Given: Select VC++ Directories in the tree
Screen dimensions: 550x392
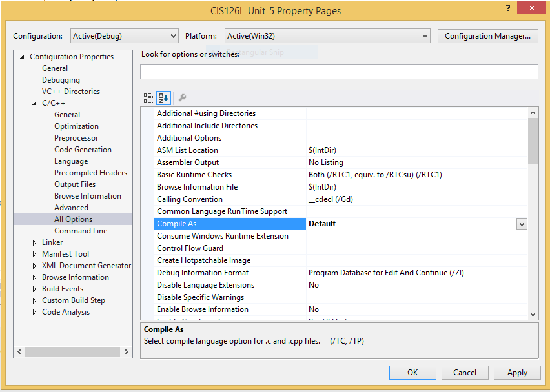Looking at the screenshot, I should [x=71, y=92].
